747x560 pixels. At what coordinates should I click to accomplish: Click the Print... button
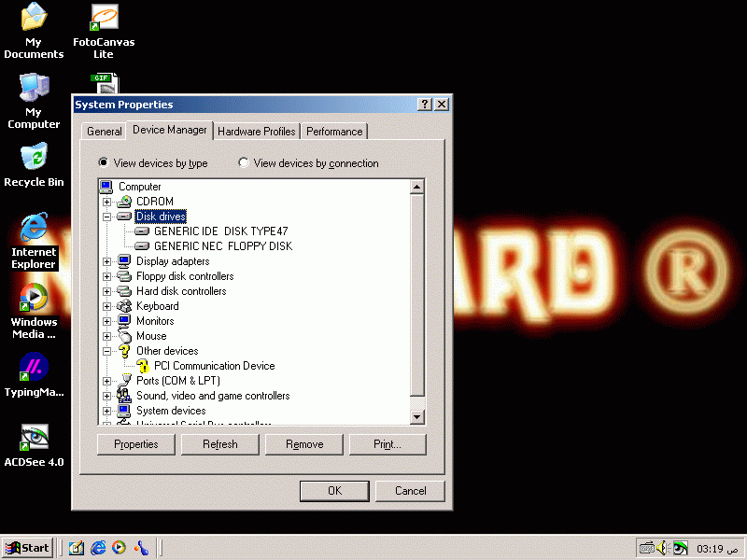pos(388,444)
